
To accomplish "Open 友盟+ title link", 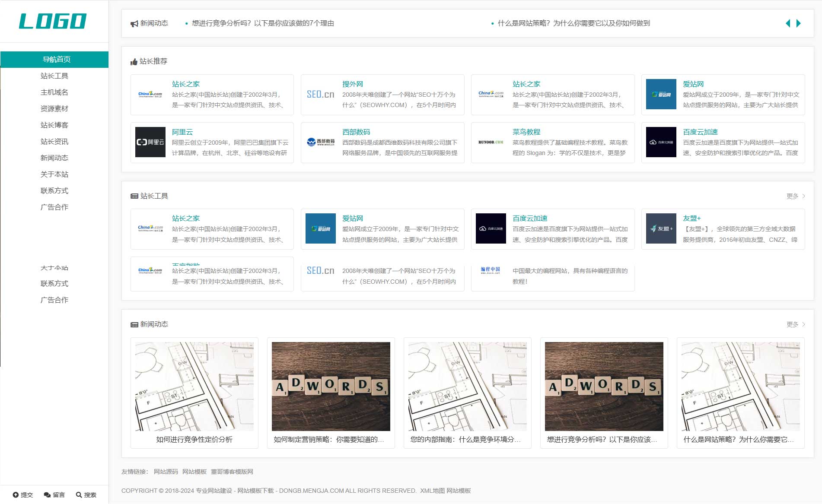I will click(692, 219).
